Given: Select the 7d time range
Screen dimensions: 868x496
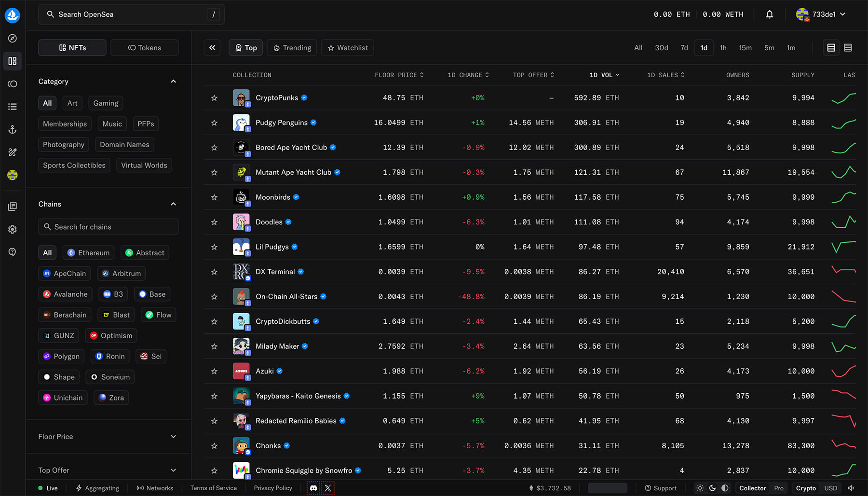Looking at the screenshot, I should (684, 48).
